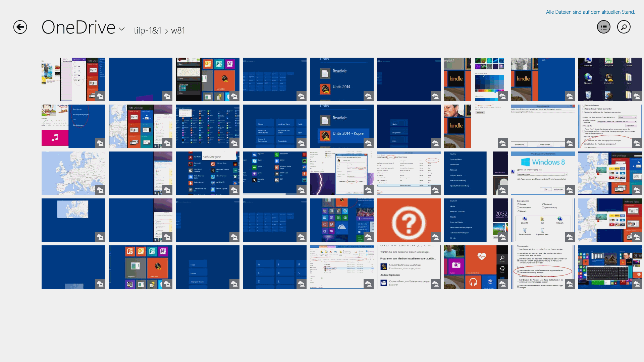Image resolution: width=644 pixels, height=362 pixels.
Task: Expand the OneDrive location dropdown chevron
Action: pos(122,29)
